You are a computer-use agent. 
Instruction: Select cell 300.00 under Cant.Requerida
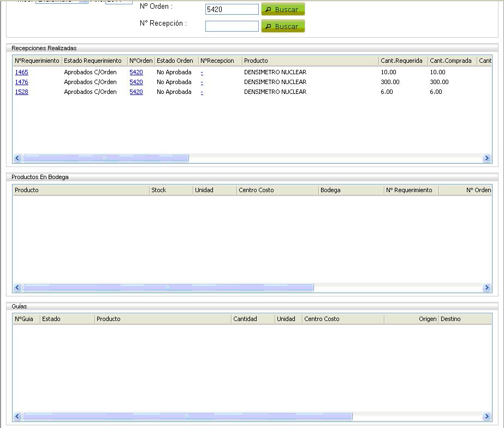click(x=390, y=82)
